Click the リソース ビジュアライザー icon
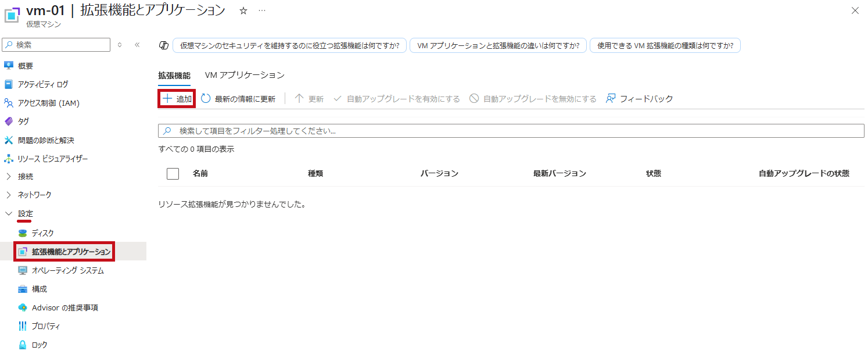This screenshot has width=868, height=354. [9, 159]
